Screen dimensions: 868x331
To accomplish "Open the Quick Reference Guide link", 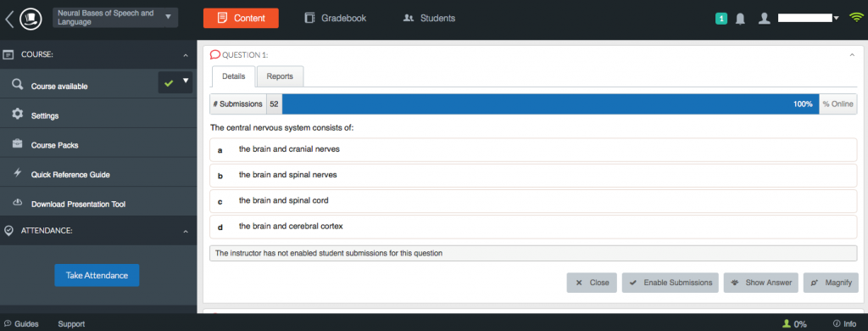I will [x=70, y=175].
